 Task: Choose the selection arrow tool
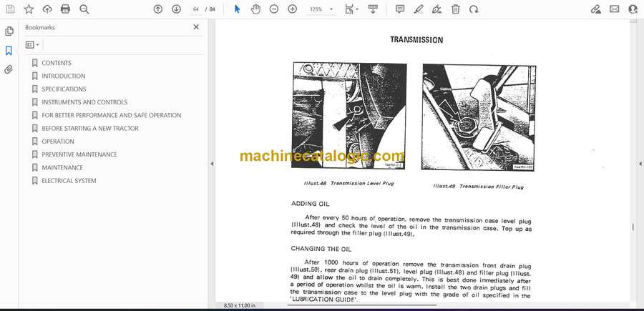(x=237, y=9)
